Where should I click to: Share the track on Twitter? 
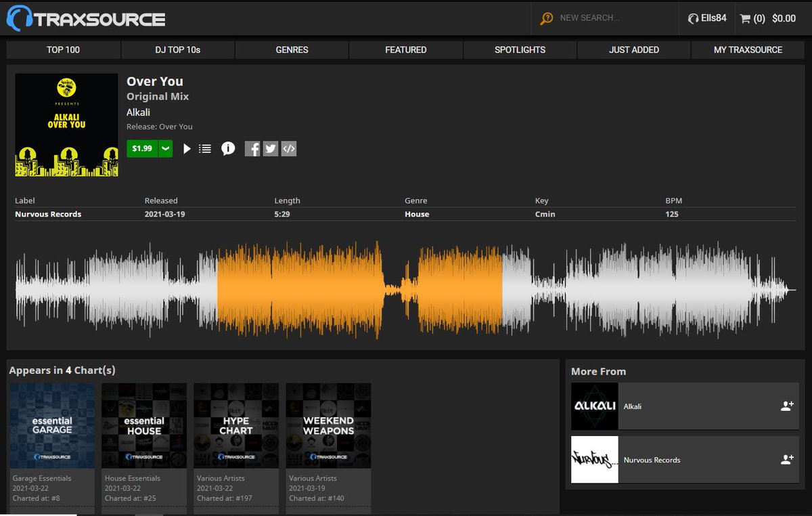(x=271, y=149)
